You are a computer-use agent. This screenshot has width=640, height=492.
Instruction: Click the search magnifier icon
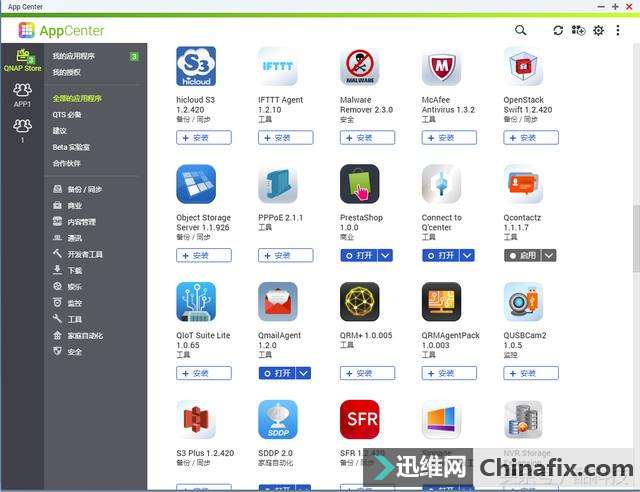pos(520,30)
